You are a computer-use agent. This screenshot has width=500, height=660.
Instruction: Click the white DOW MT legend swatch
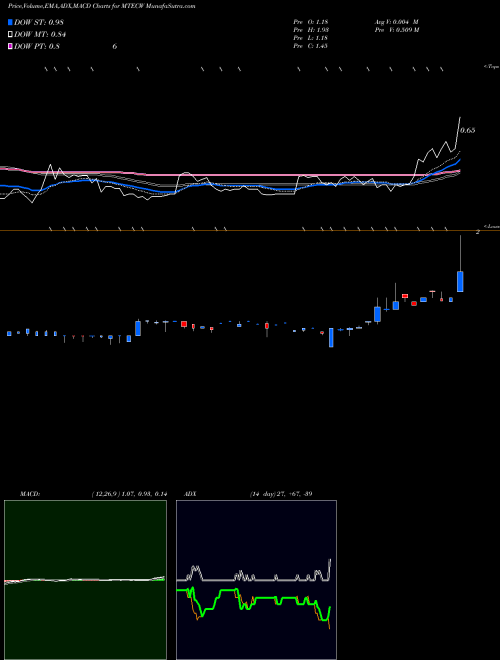10,35
